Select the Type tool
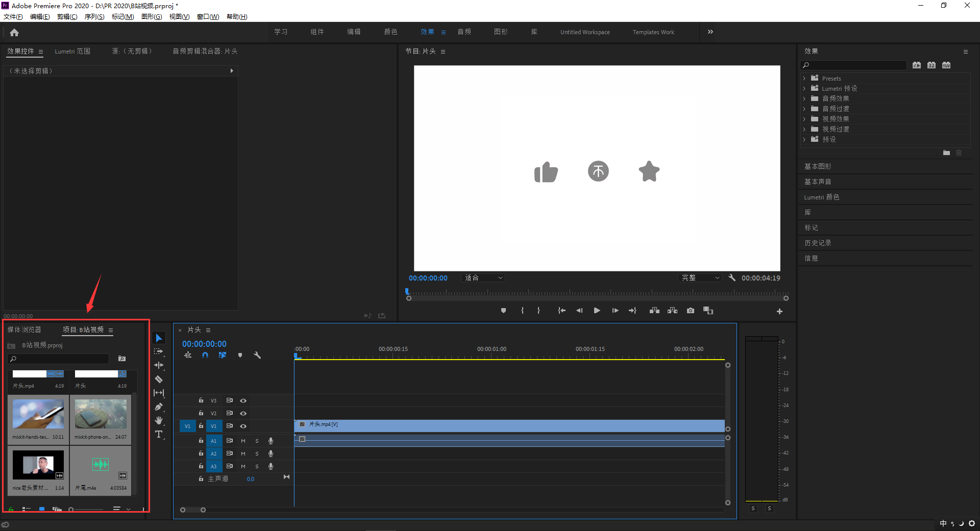Viewport: 980px width, 531px height. click(x=159, y=434)
